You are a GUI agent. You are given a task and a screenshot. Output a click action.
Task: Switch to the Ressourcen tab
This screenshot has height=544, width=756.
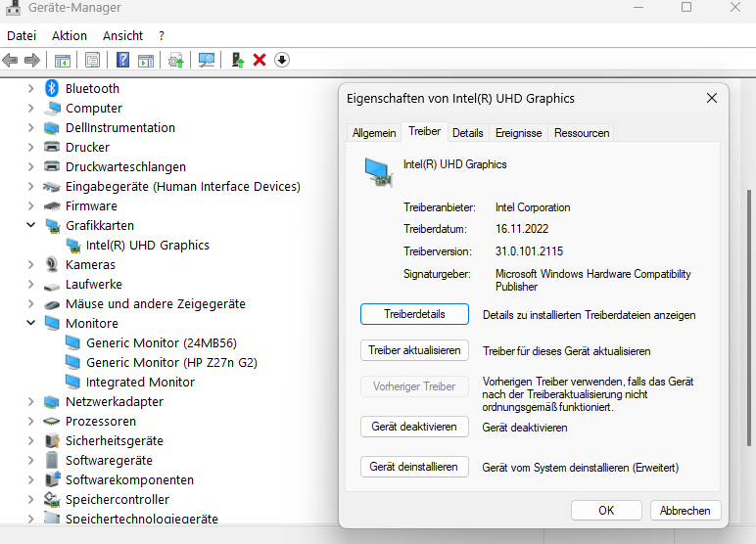[582, 133]
